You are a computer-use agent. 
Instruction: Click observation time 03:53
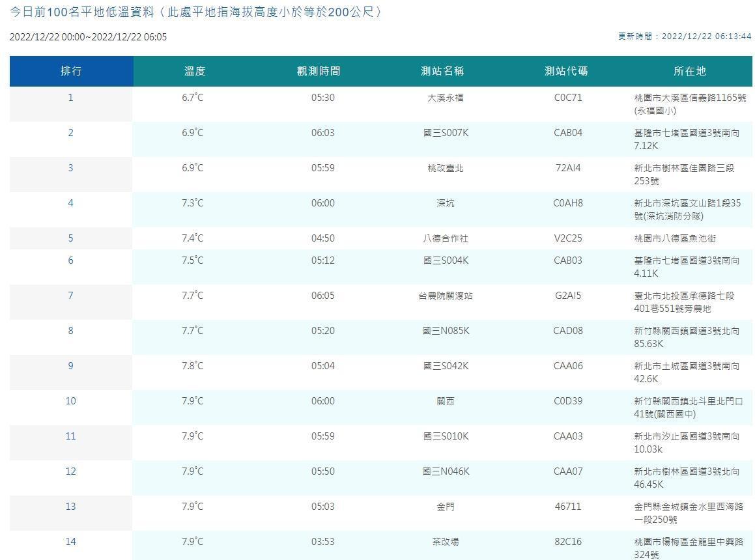click(322, 542)
